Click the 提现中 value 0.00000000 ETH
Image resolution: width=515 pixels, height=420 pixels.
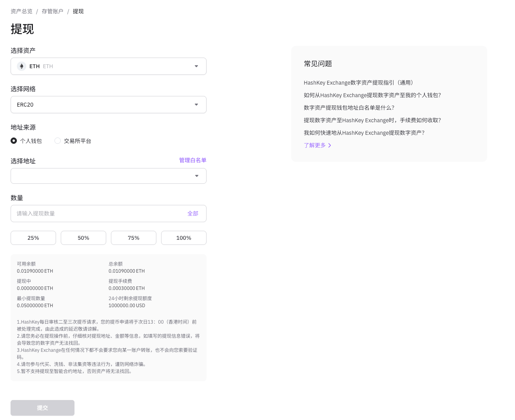click(35, 288)
